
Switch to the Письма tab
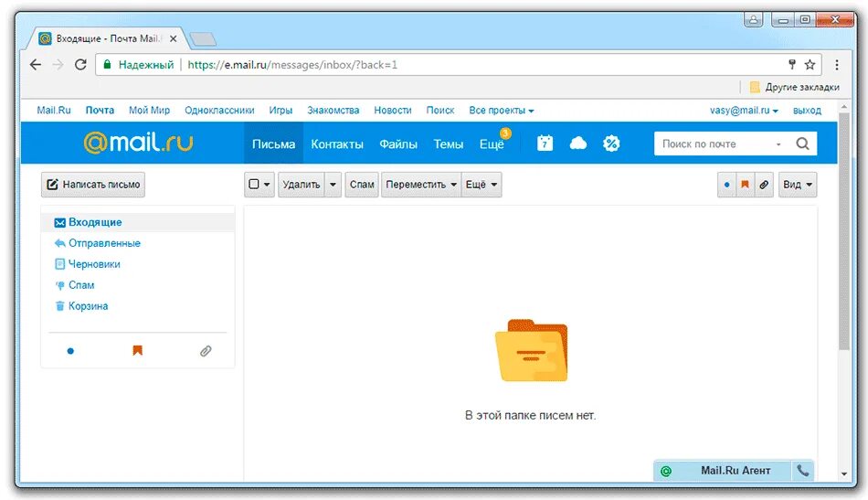[273, 144]
